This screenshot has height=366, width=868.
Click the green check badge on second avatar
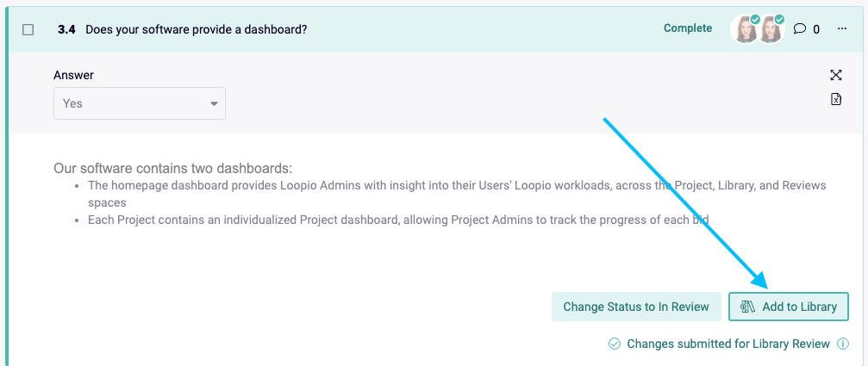779,19
